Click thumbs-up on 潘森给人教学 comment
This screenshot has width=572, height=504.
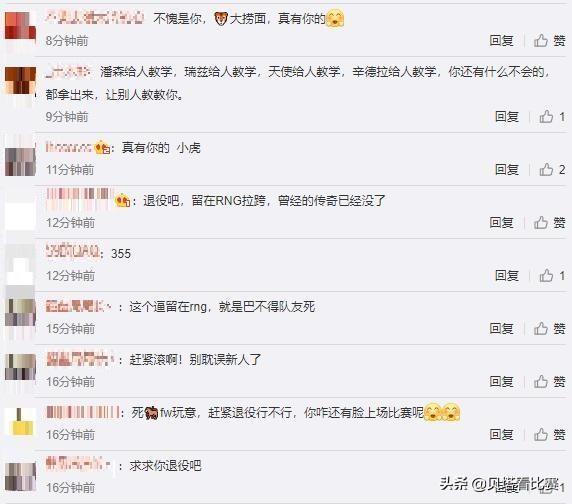coord(552,117)
